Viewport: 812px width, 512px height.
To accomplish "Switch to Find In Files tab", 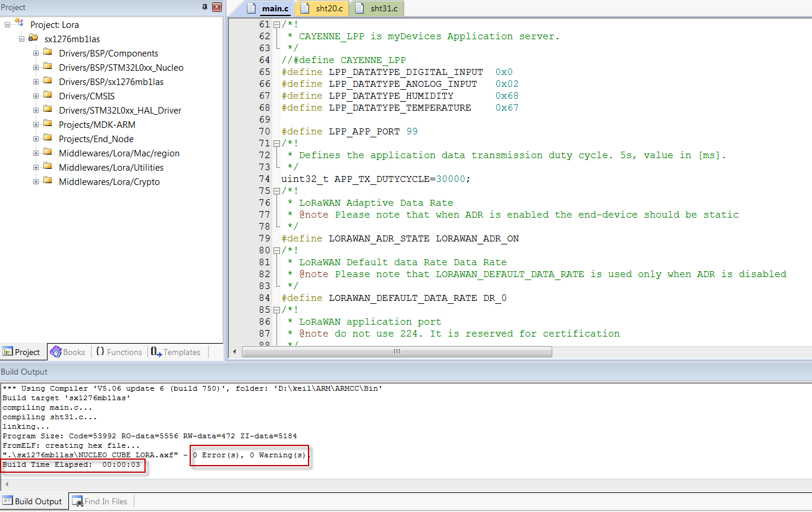I will pyautogui.click(x=100, y=501).
